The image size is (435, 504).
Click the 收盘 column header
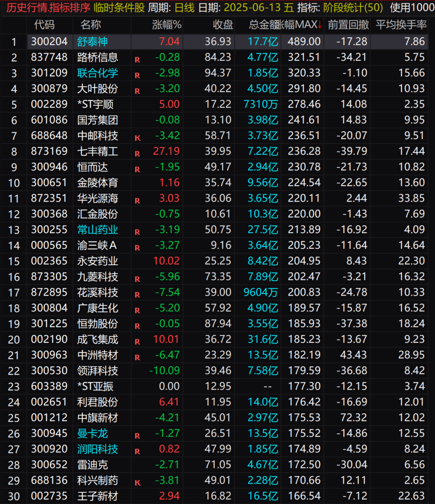[222, 25]
